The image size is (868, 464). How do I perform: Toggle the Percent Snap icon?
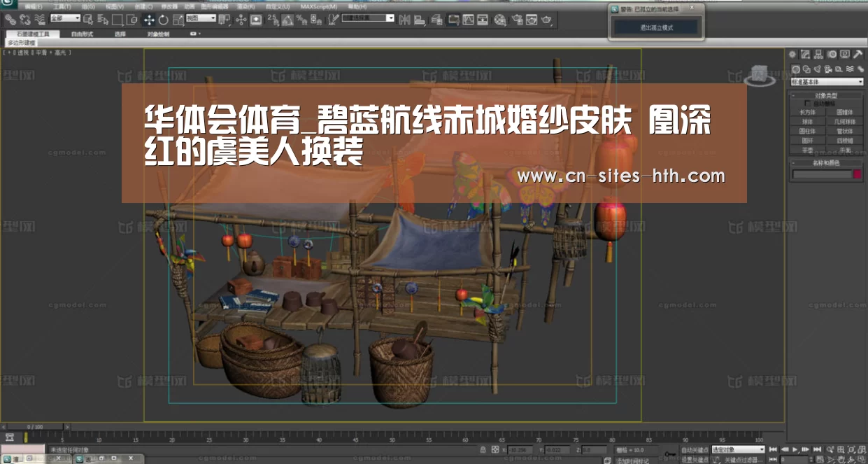pos(302,20)
